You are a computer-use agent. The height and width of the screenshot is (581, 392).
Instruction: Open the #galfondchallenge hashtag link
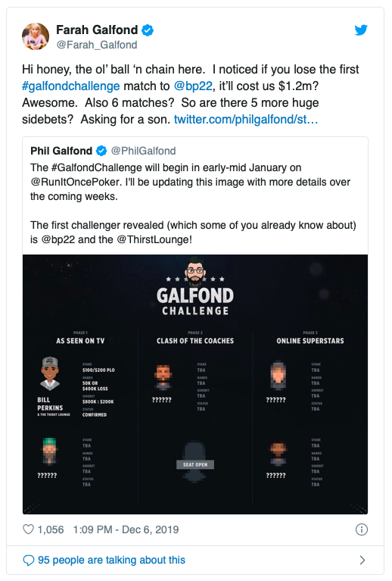pyautogui.click(x=70, y=86)
